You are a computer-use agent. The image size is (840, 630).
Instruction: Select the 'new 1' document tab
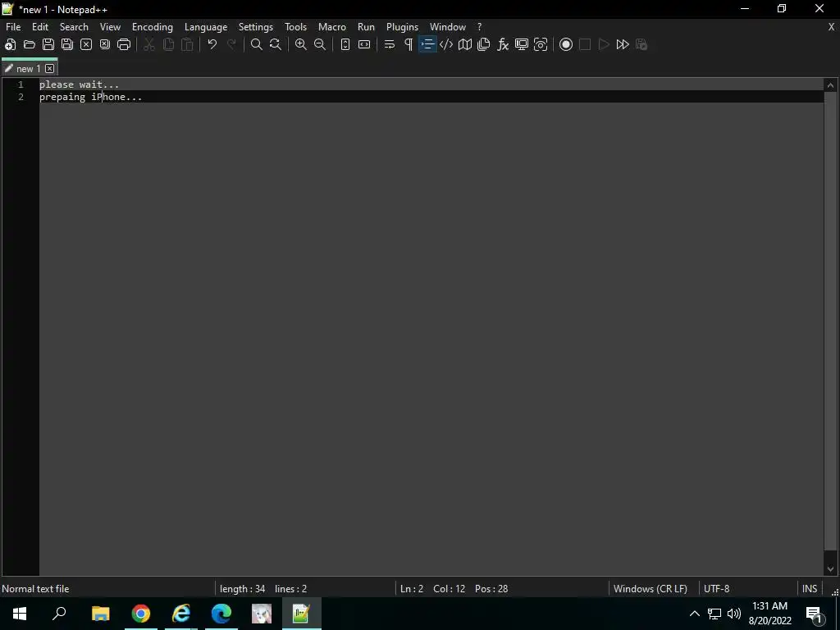tap(29, 69)
